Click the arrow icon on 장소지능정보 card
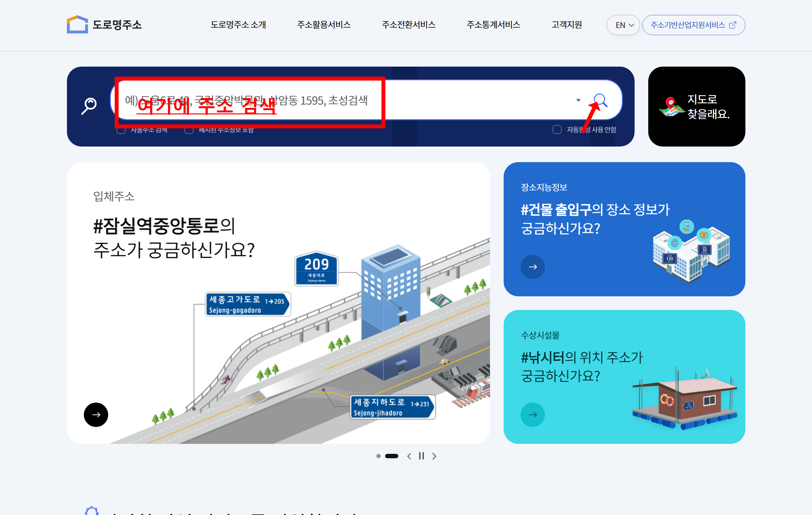812x515 pixels. click(533, 267)
